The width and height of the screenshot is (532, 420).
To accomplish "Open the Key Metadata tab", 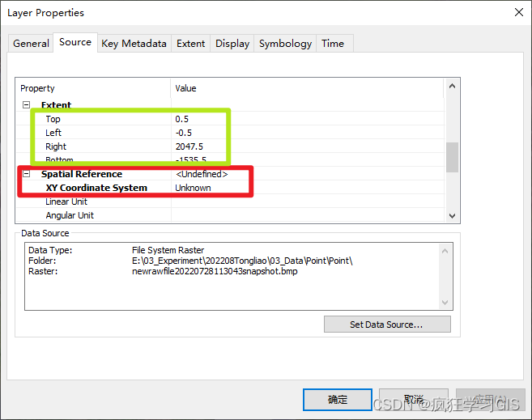I will point(134,44).
